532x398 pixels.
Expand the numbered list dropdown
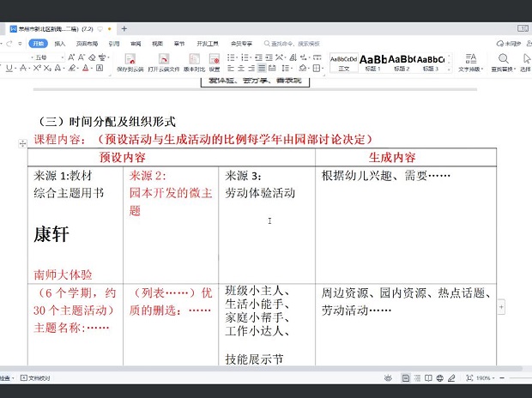pos(251,57)
